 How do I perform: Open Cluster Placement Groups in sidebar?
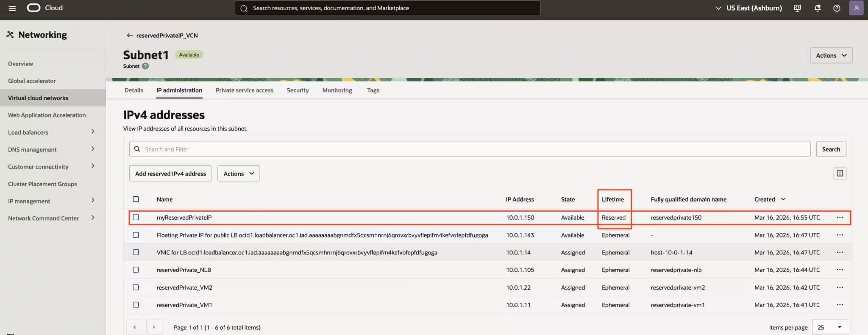tap(42, 184)
